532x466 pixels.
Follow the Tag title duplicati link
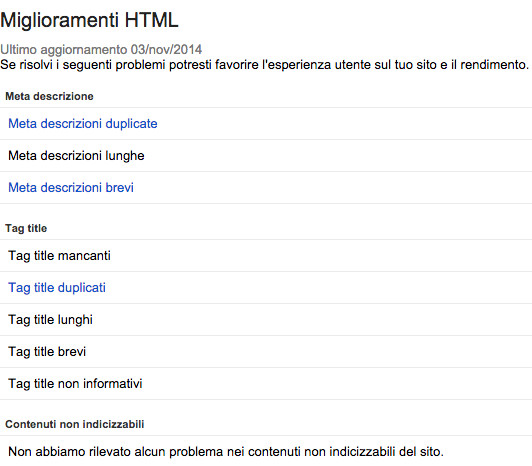click(x=57, y=288)
